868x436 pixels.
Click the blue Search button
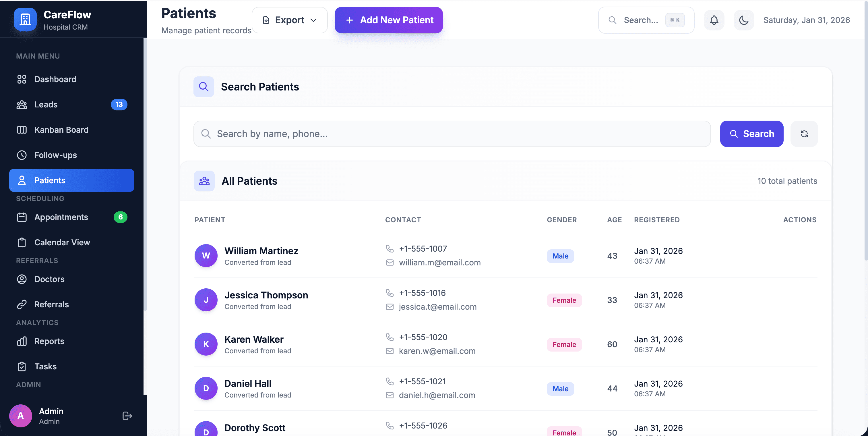tap(751, 134)
